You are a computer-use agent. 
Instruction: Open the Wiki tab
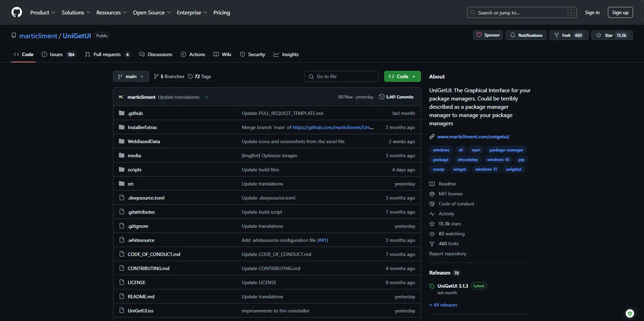tap(222, 54)
